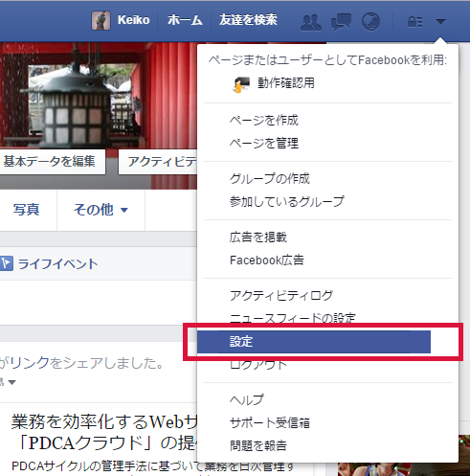Select Facebook広告 menu item

pos(267,261)
